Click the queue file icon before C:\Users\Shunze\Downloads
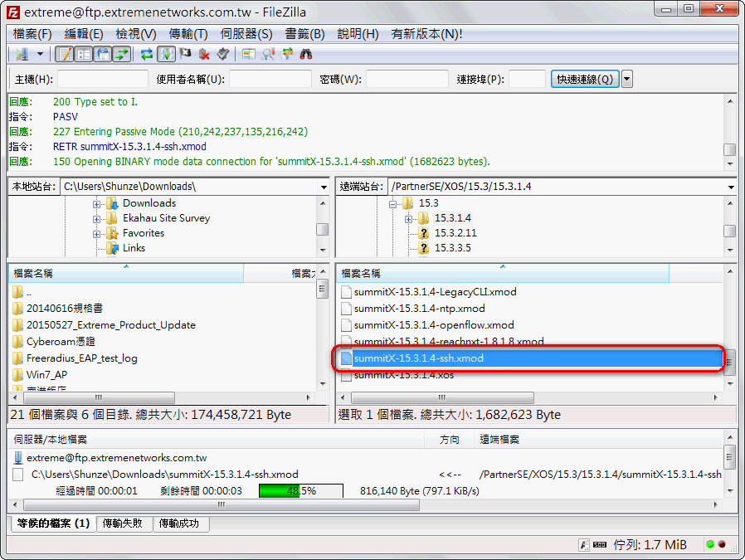Image resolution: width=745 pixels, height=560 pixels. pyautogui.click(x=18, y=475)
